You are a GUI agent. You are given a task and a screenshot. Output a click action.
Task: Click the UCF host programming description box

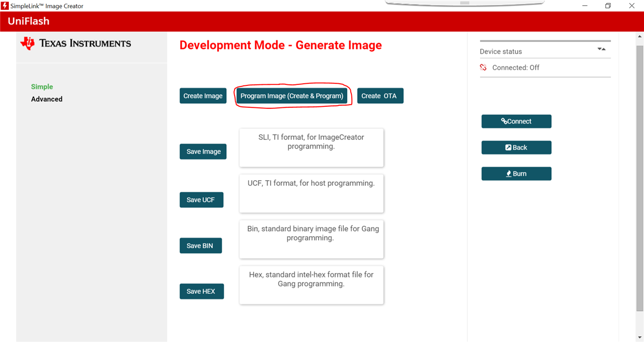click(312, 193)
